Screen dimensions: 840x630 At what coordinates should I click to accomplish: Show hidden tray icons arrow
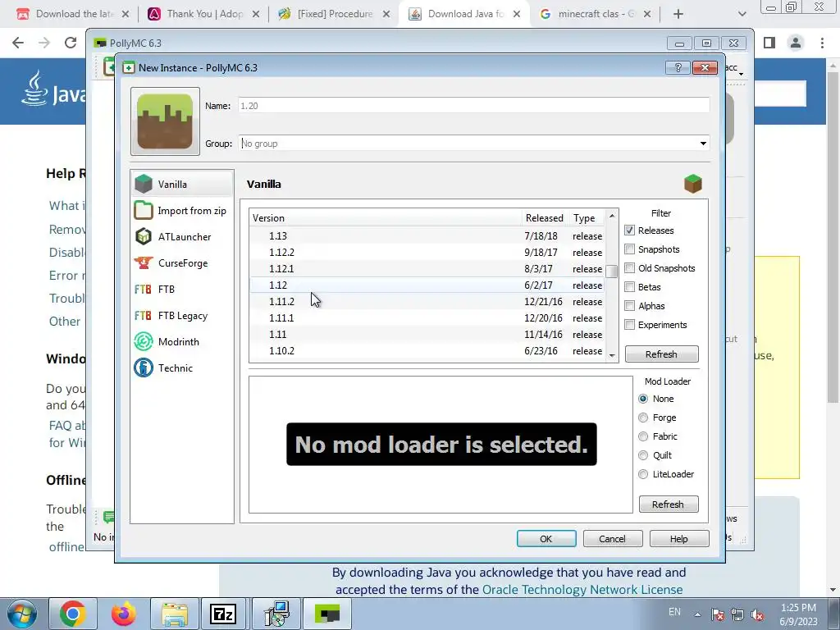pyautogui.click(x=697, y=614)
